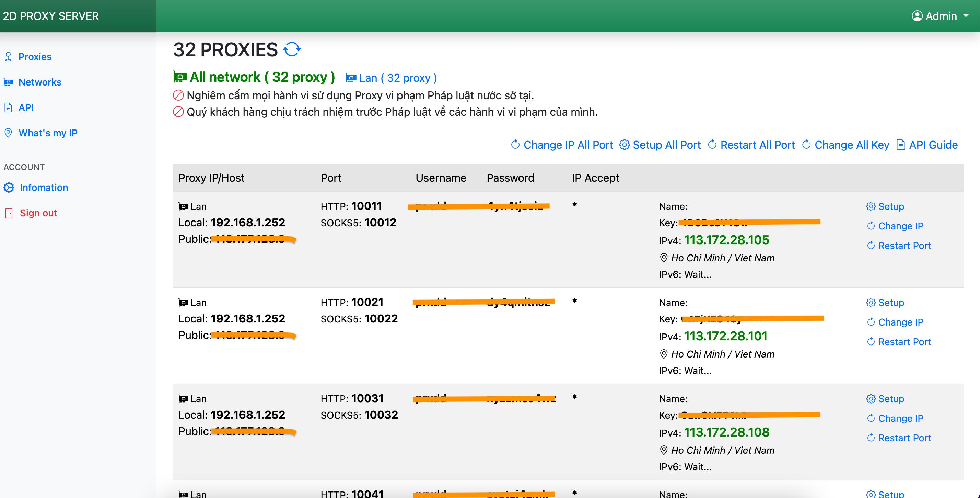The width and height of the screenshot is (980, 498).
Task: Click the document icon of API Guide
Action: [901, 145]
